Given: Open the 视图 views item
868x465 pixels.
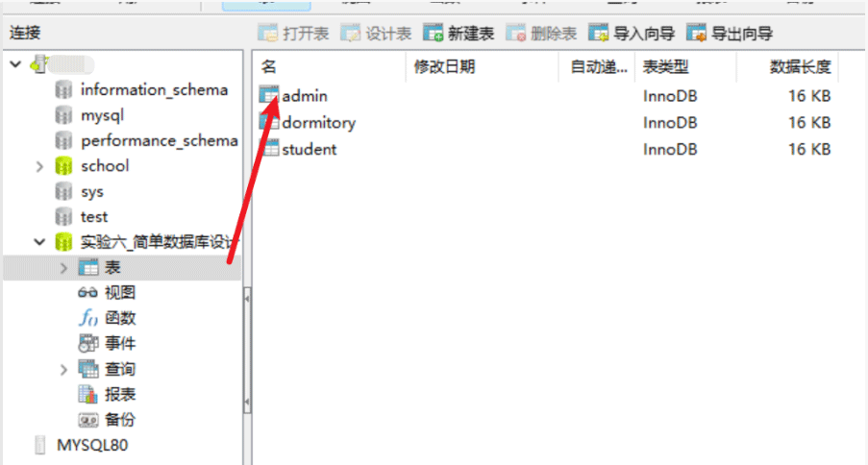Looking at the screenshot, I should click(x=107, y=293).
